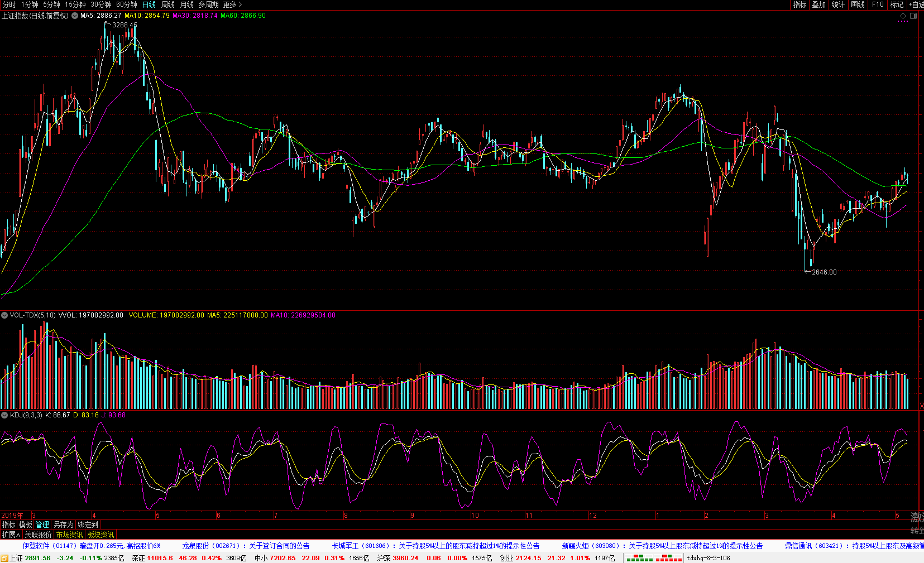The height and width of the screenshot is (563, 924).
Task: Toggle the side panel layout icon
Action: 913,16
